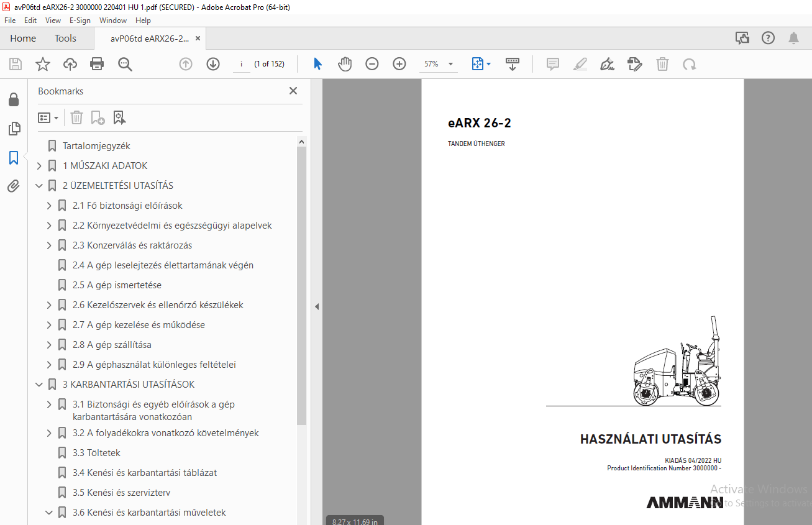Viewport: 812px width, 525px height.
Task: Zoom in with plus button
Action: coord(399,64)
